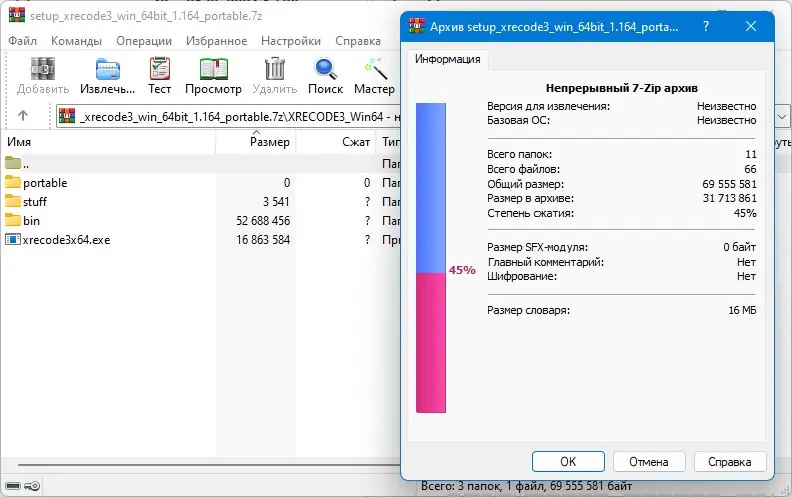Click the stuff size 3 541
The width and height of the screenshot is (792, 497).
click(x=276, y=202)
